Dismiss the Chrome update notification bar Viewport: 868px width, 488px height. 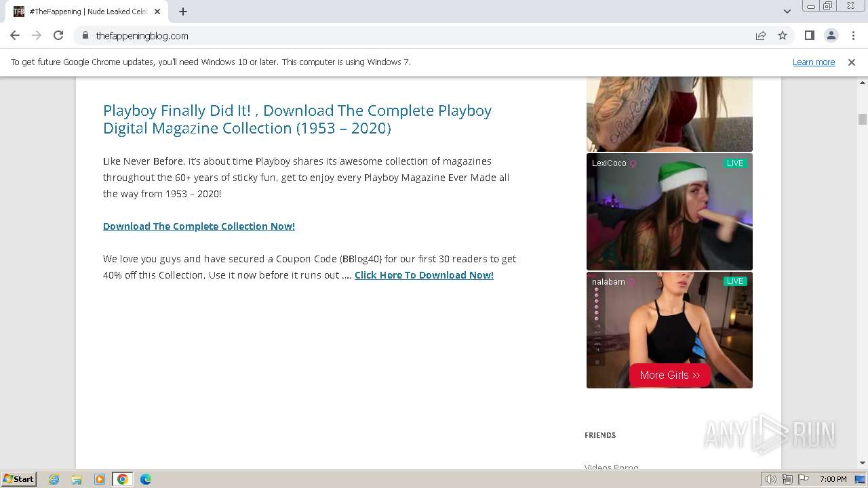coord(852,62)
